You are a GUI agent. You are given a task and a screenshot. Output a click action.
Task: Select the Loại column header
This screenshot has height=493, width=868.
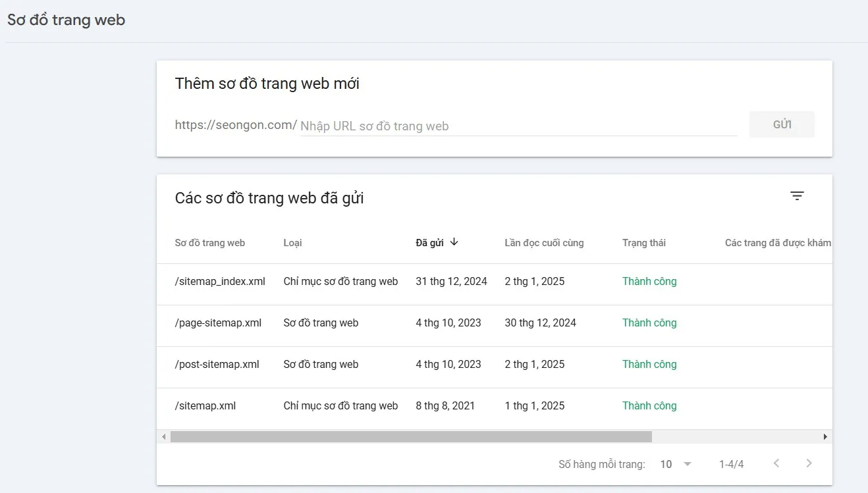pos(292,242)
